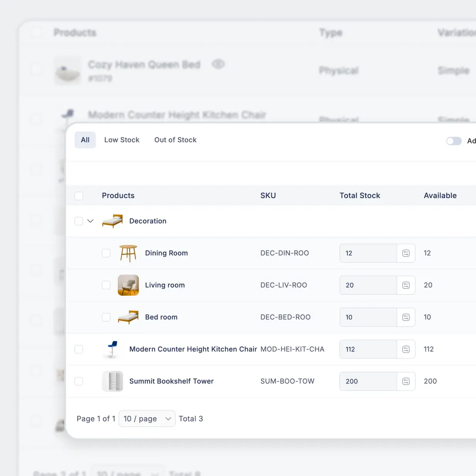Click the Living room armchair thumbnail
The image size is (476, 476).
[x=128, y=285]
